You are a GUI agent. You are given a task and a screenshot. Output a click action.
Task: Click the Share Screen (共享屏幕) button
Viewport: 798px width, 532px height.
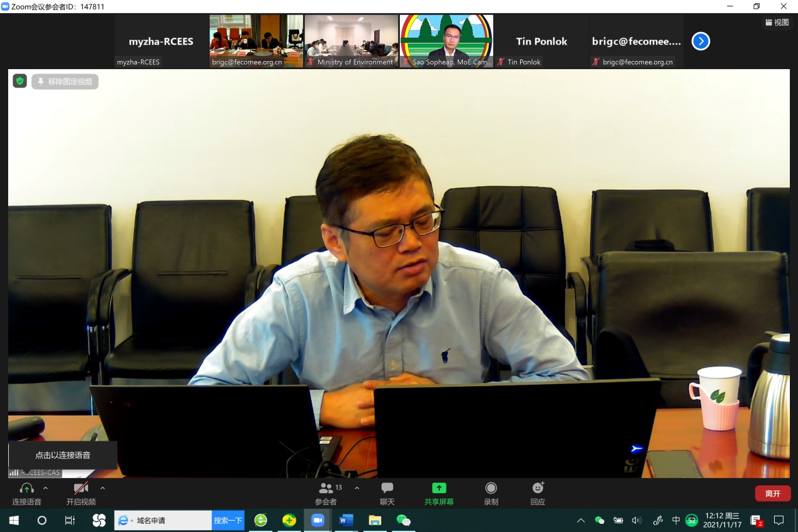(x=439, y=494)
